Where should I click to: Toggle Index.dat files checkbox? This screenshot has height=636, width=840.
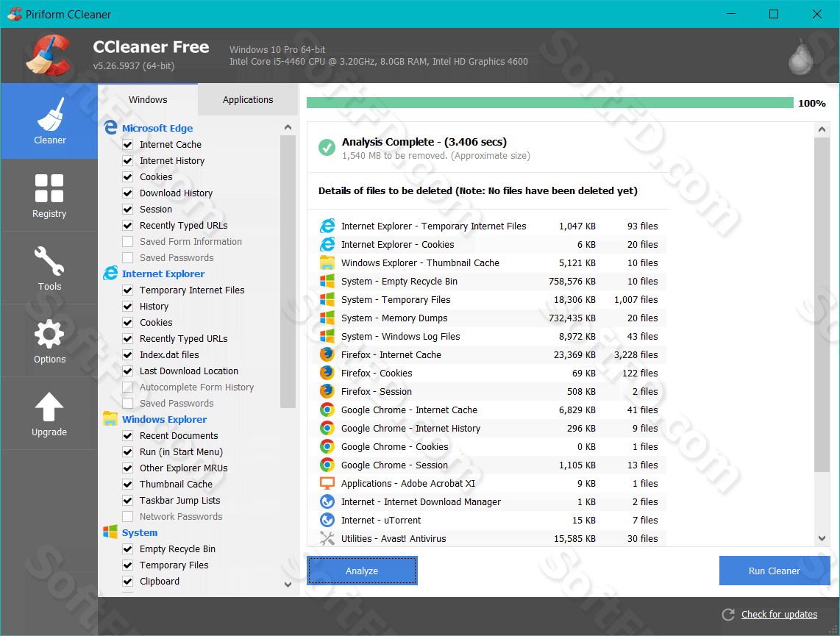click(x=127, y=355)
